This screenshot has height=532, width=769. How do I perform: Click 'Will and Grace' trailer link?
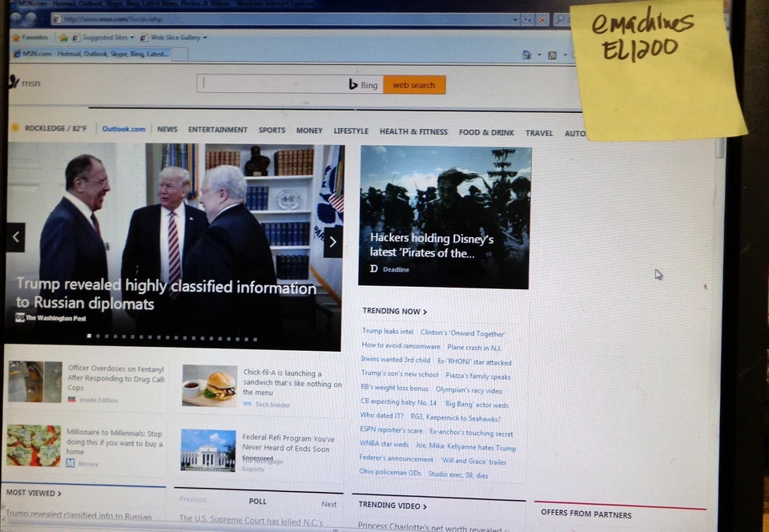click(473, 461)
